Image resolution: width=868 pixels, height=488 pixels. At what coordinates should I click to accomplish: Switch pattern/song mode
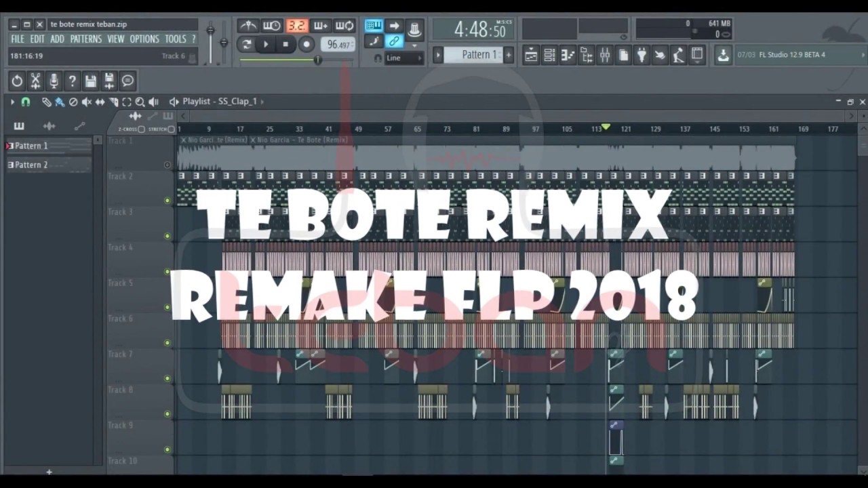[247, 45]
